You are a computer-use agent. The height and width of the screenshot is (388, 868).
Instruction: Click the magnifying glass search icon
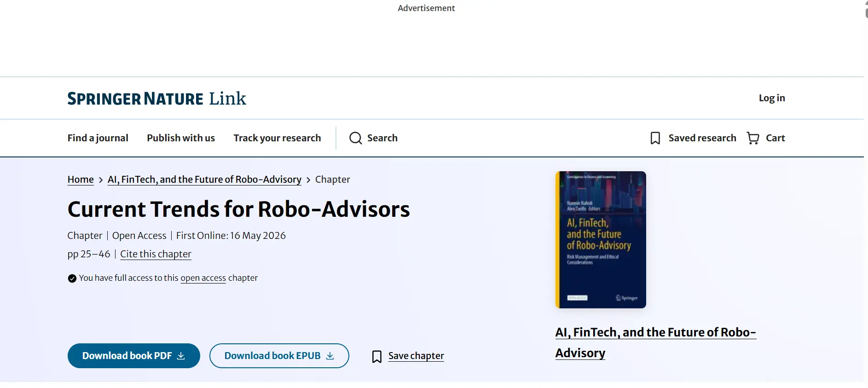tap(355, 138)
